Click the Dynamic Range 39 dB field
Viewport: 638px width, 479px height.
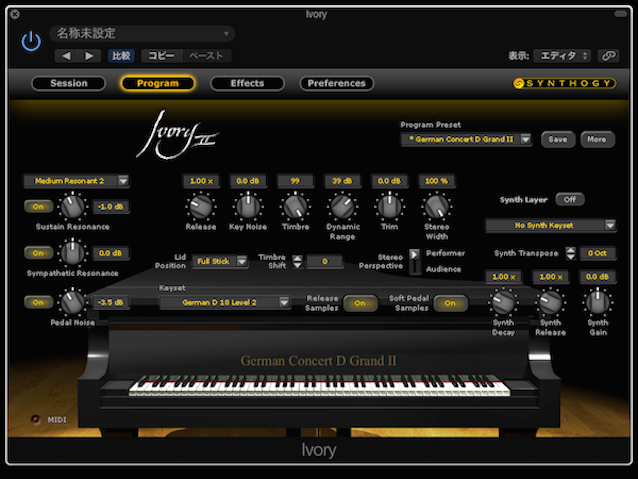tap(342, 181)
